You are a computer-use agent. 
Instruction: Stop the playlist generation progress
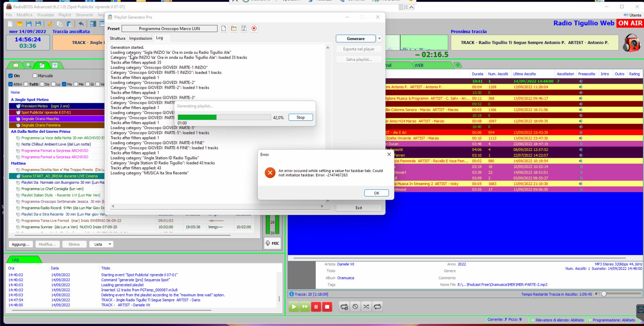click(x=301, y=117)
